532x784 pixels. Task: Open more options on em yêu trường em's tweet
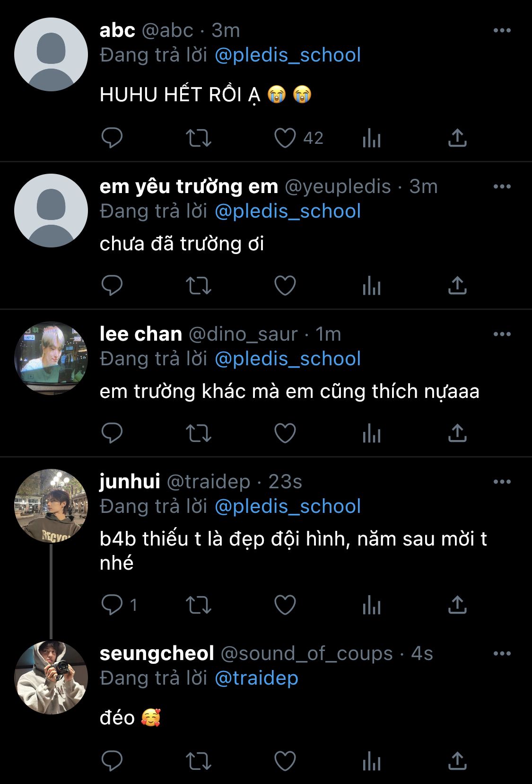[x=502, y=186]
